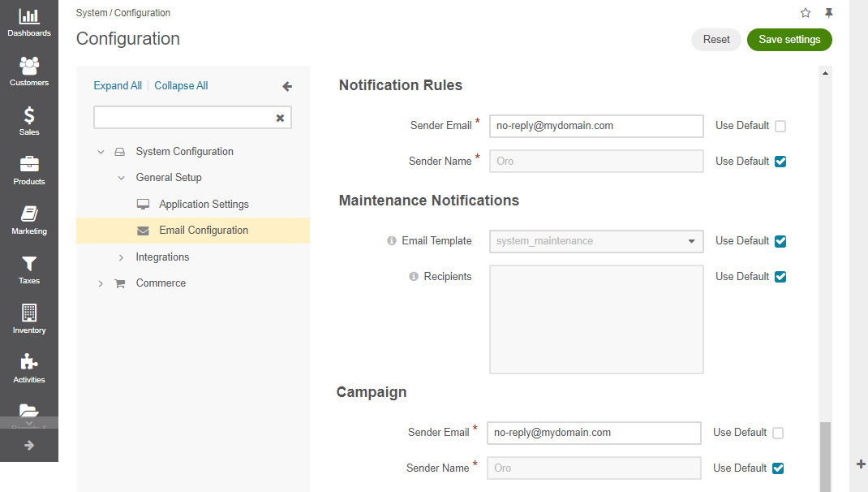Click the star favorite icon
The height and width of the screenshot is (492, 868).
tap(806, 13)
